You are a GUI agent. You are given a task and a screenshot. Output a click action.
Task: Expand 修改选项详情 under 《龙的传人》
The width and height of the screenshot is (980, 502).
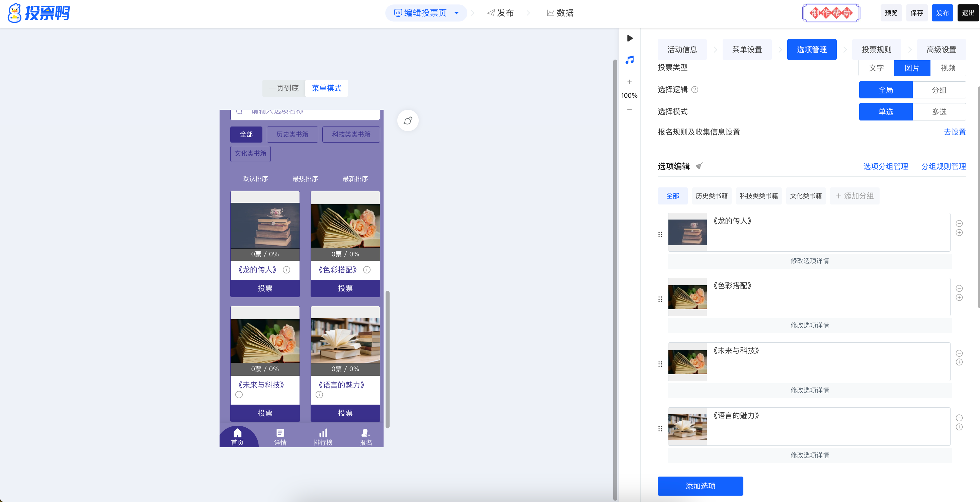pyautogui.click(x=810, y=260)
